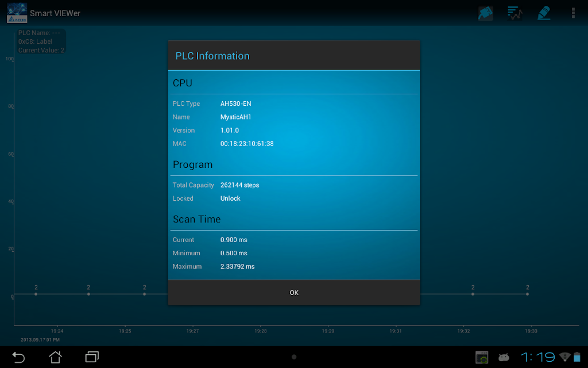
Task: Tap the Program section header
Action: pos(192,165)
